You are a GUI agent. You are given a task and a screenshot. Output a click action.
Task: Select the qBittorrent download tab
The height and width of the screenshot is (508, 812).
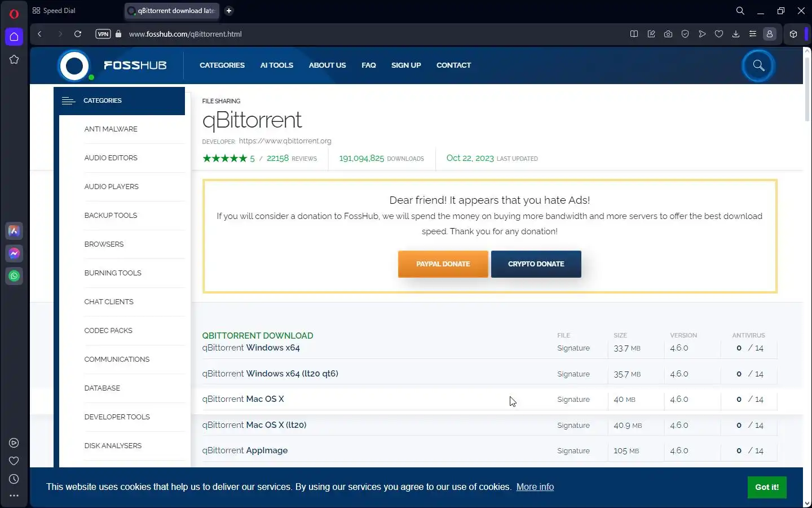pyautogui.click(x=172, y=11)
